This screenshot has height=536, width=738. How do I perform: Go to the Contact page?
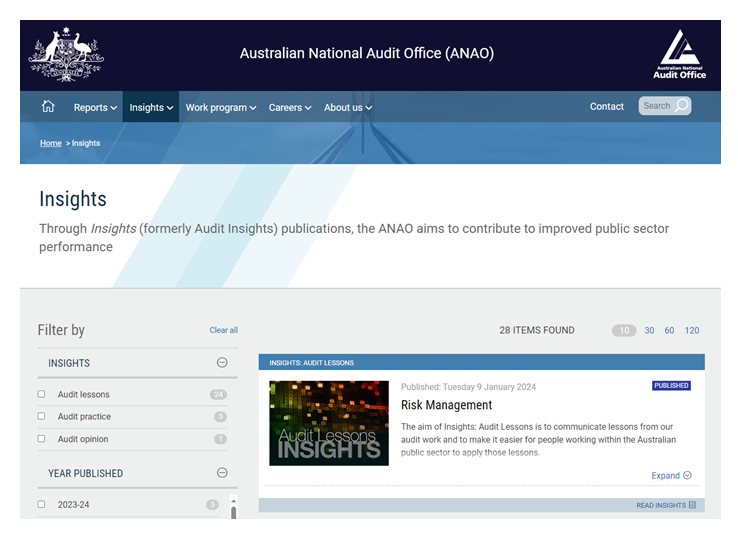607,106
